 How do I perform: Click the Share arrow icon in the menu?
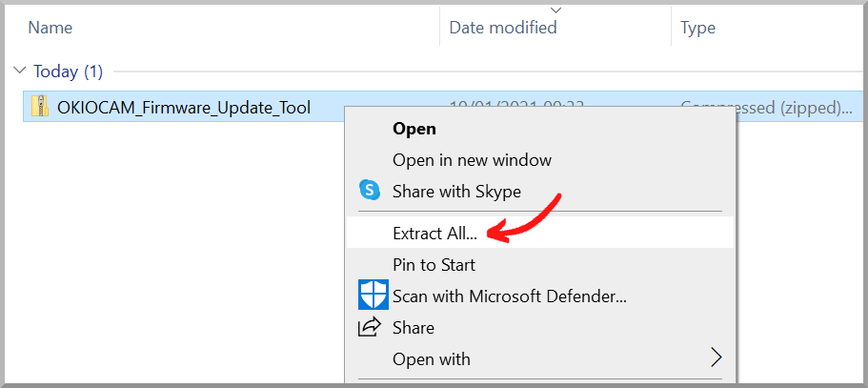pyautogui.click(x=369, y=327)
